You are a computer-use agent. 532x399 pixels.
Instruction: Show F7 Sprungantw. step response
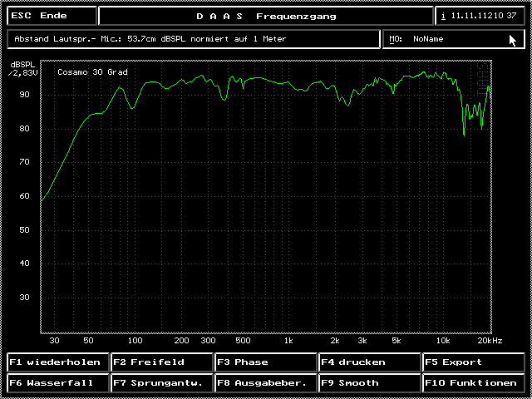(162, 383)
